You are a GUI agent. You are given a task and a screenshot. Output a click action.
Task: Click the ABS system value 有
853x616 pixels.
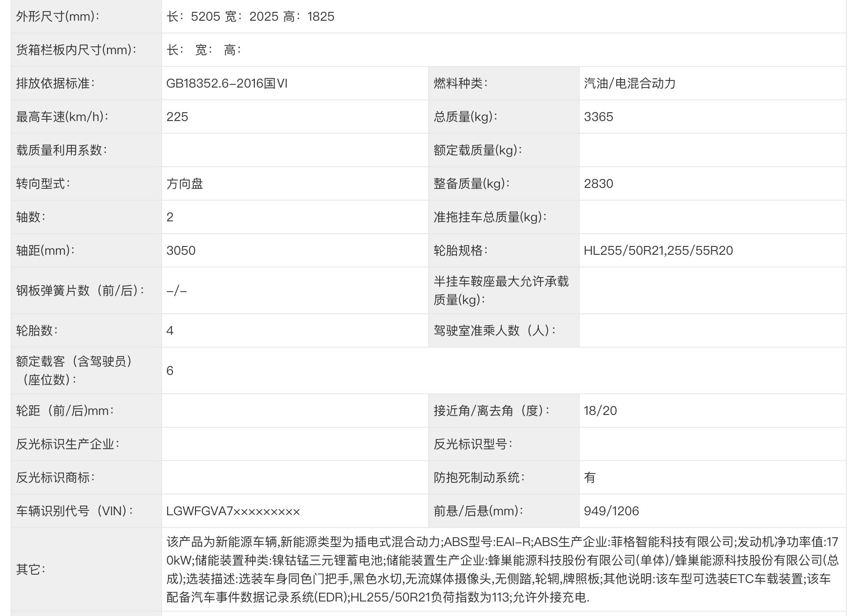589,478
